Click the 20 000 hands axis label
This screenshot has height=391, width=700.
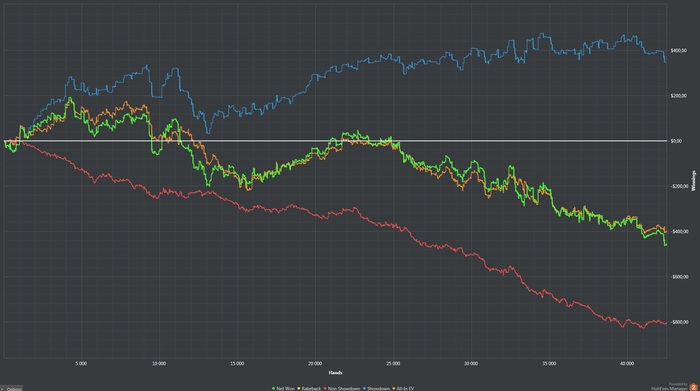[315, 364]
